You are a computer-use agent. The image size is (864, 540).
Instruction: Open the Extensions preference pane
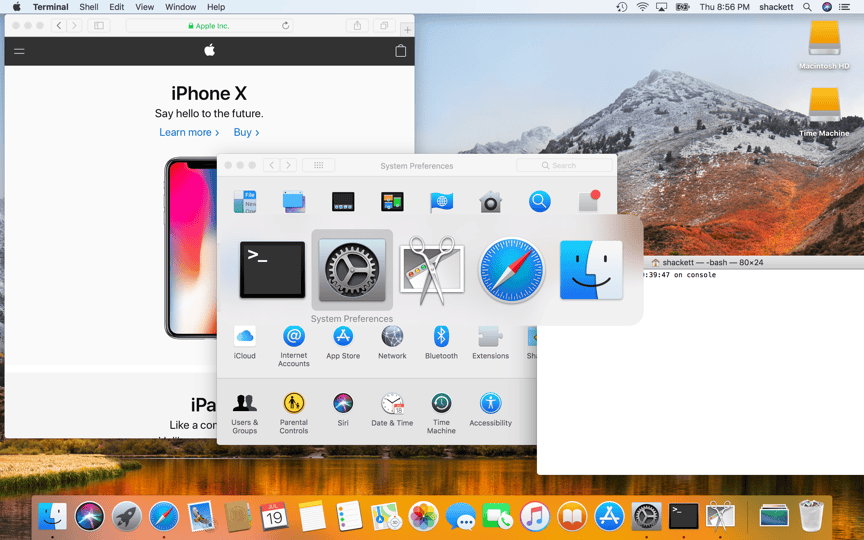coord(490,343)
